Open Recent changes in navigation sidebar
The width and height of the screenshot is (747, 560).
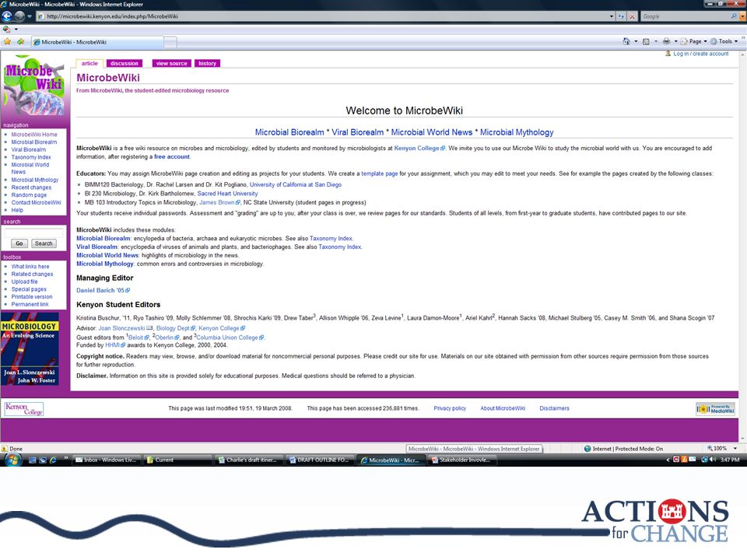(x=31, y=187)
